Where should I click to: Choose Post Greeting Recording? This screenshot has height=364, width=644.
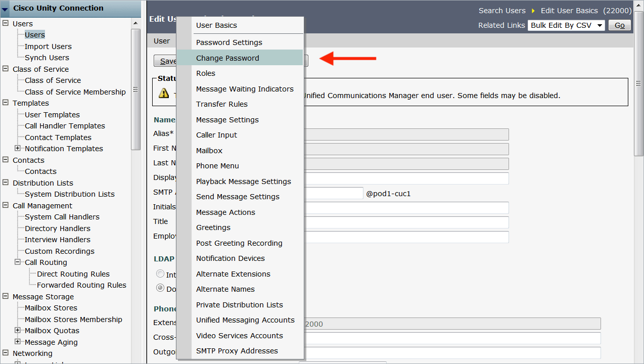pyautogui.click(x=240, y=243)
